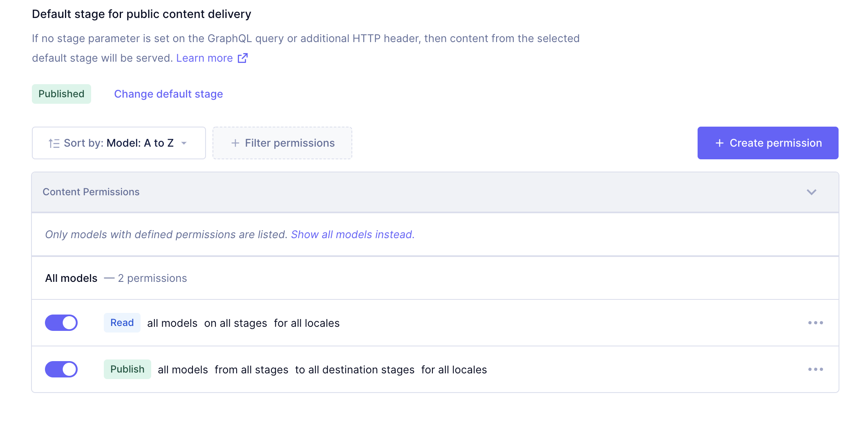This screenshot has width=868, height=433.
Task: Open the ellipsis menu for the Read permission
Action: pyautogui.click(x=816, y=322)
